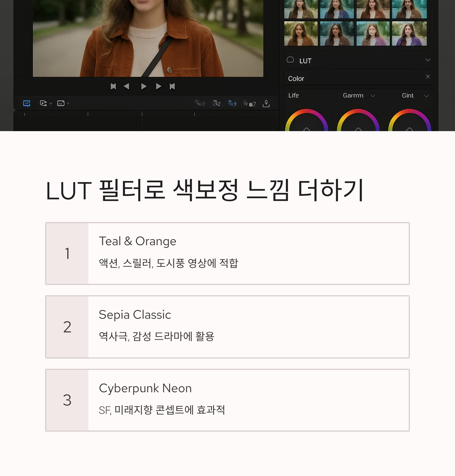
Task: Click the blue curly icon in toolbar
Action: pyautogui.click(x=232, y=103)
